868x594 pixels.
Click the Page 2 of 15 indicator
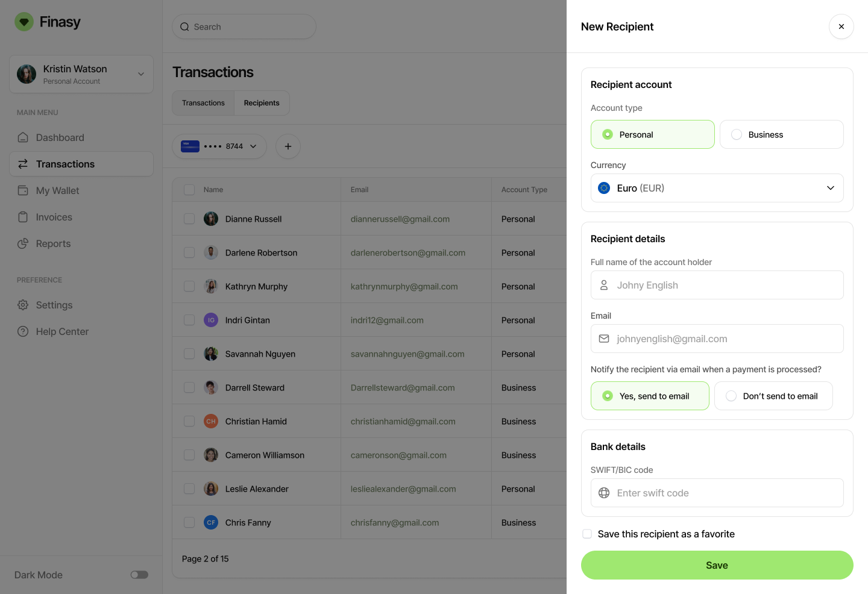click(x=206, y=558)
